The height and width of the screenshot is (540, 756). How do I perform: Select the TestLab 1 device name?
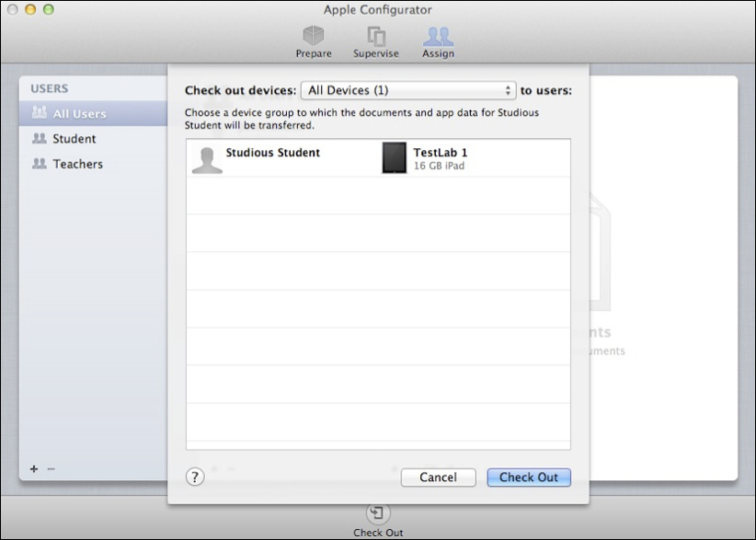pos(440,153)
